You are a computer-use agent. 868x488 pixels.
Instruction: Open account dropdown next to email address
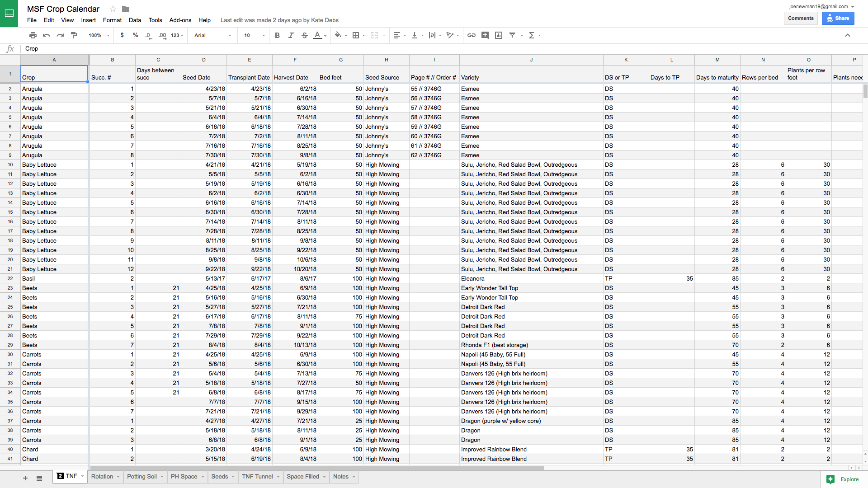[853, 7]
